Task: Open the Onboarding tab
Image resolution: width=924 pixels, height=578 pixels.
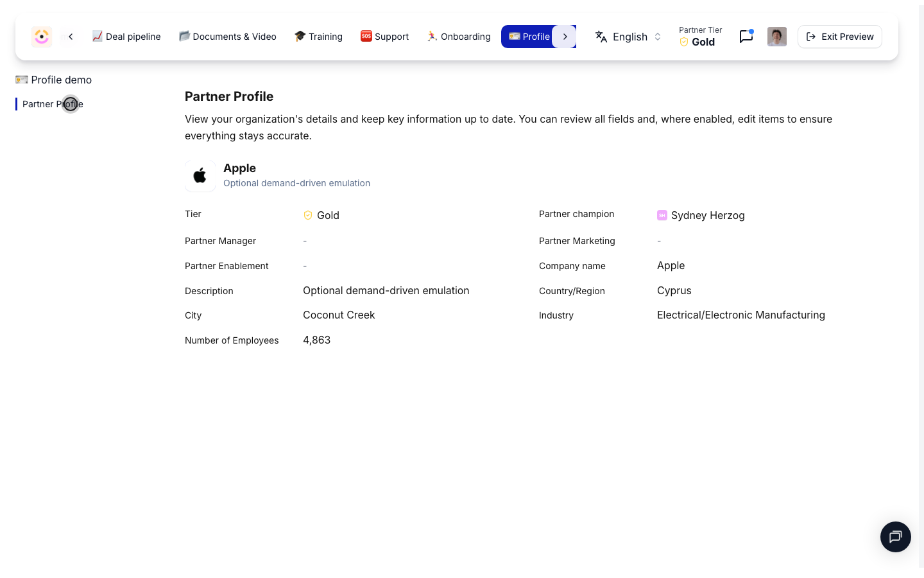Action: 459,37
